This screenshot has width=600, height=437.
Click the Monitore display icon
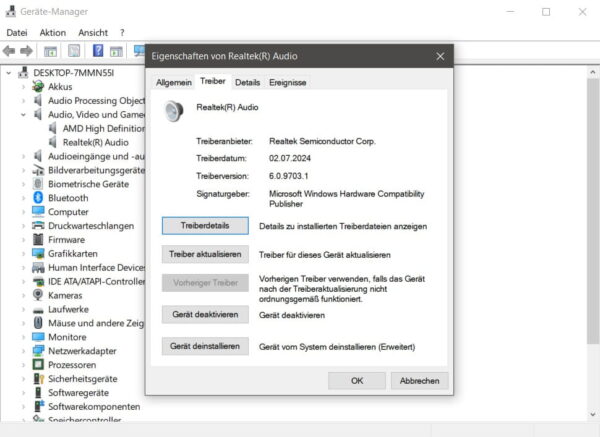(x=38, y=337)
